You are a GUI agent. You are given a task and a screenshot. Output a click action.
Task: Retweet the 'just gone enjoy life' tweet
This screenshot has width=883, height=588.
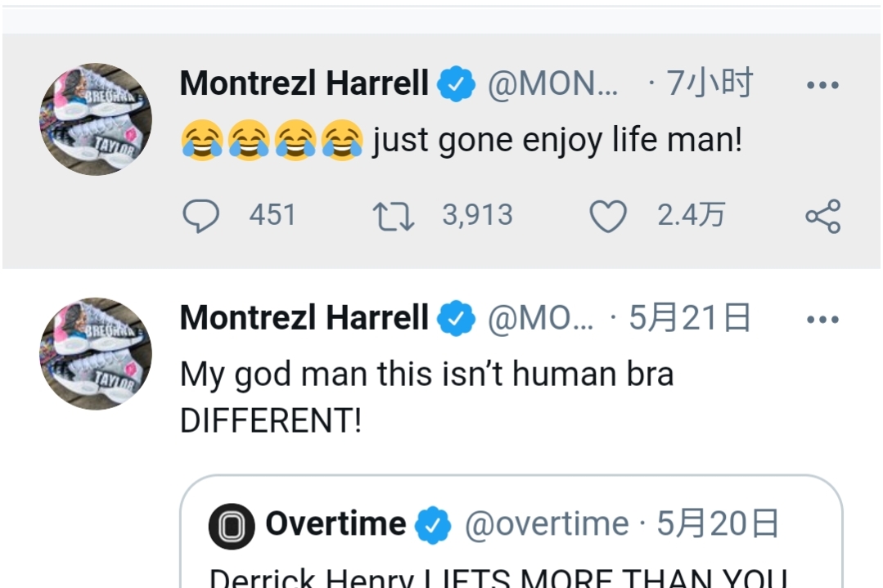pos(394,216)
